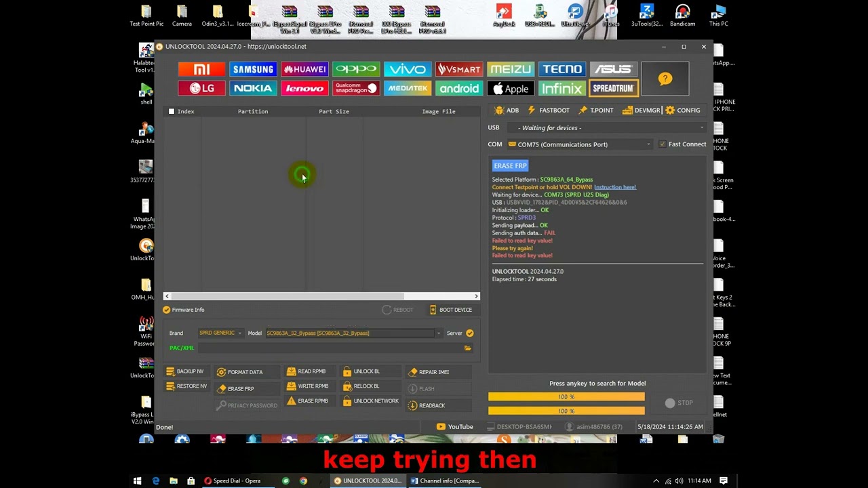868x488 pixels.
Task: Switch to the ADB tab
Action: pyautogui.click(x=507, y=110)
